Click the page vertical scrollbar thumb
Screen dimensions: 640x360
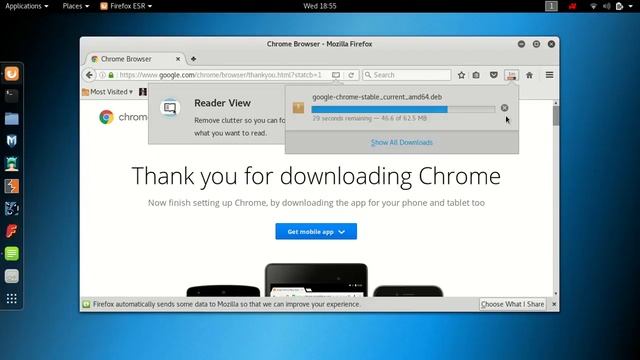tap(556, 116)
